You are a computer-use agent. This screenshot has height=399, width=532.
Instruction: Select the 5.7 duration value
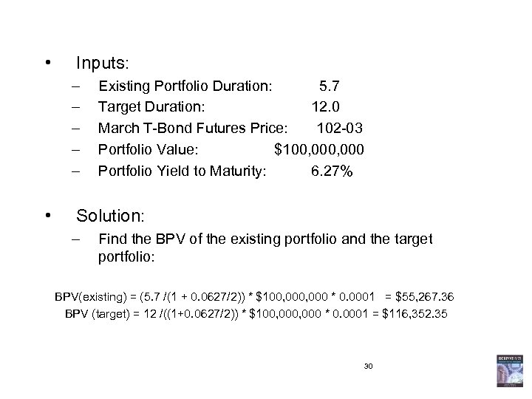coord(330,85)
